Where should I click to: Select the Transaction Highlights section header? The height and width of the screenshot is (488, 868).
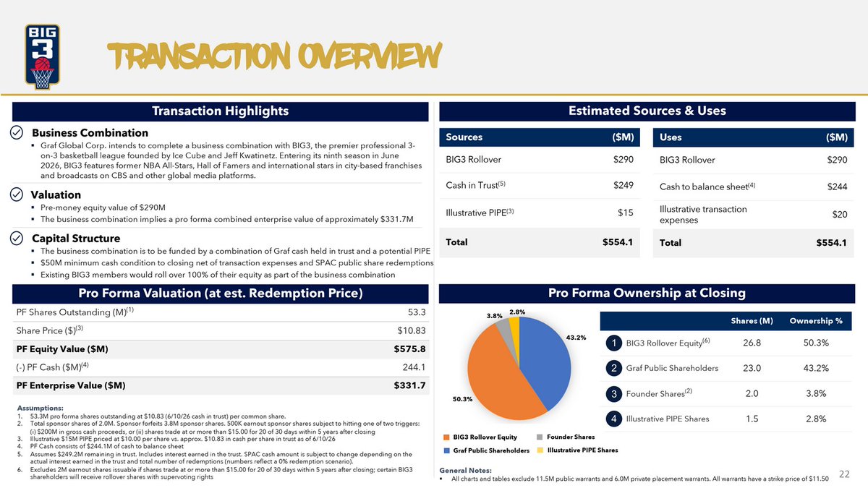(221, 111)
